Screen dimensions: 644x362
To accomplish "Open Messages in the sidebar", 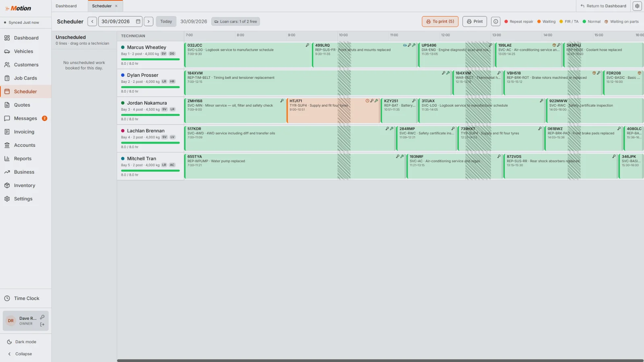I will pyautogui.click(x=26, y=118).
